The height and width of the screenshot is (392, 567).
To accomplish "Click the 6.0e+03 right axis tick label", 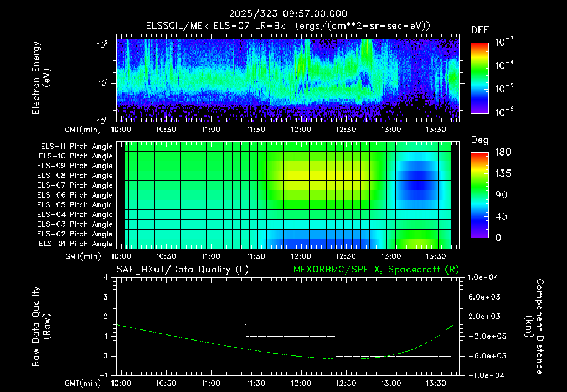I will 484,297.
